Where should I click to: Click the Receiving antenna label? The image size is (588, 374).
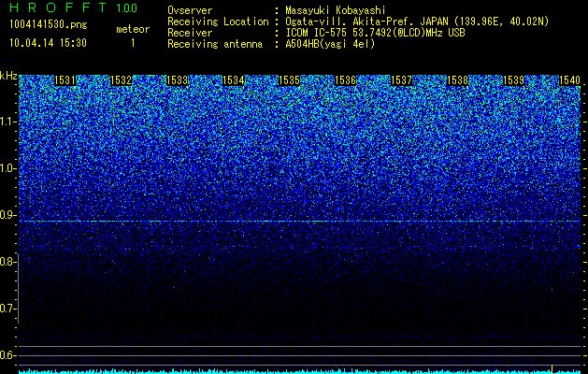(x=215, y=44)
